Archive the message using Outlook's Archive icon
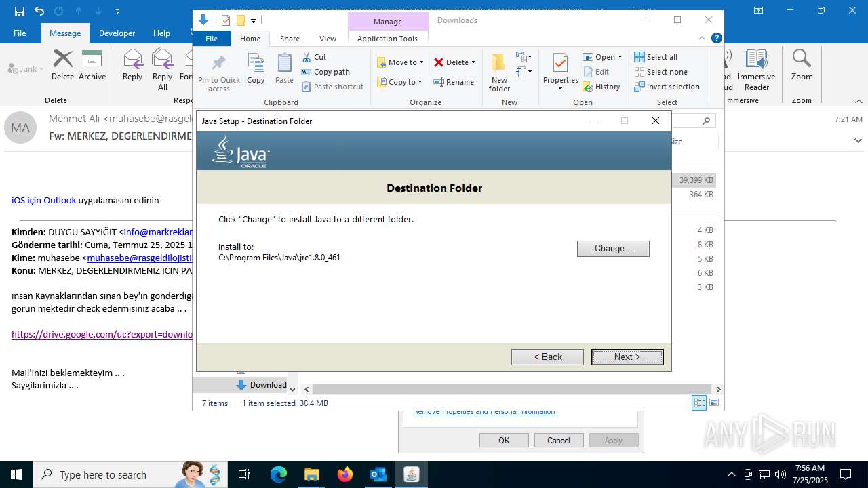Image resolution: width=868 pixels, height=488 pixels. coord(92,65)
